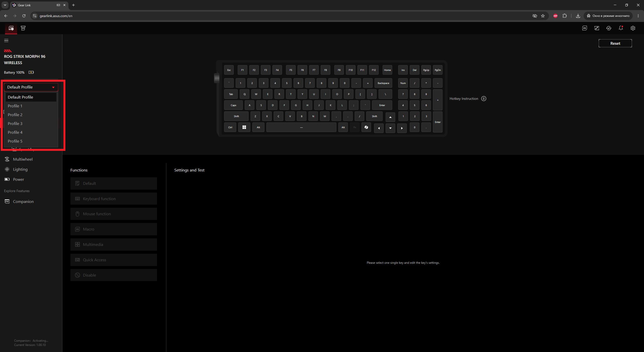Image resolution: width=644 pixels, height=352 pixels.
Task: Select the left arrow key
Action: pyautogui.click(x=379, y=128)
